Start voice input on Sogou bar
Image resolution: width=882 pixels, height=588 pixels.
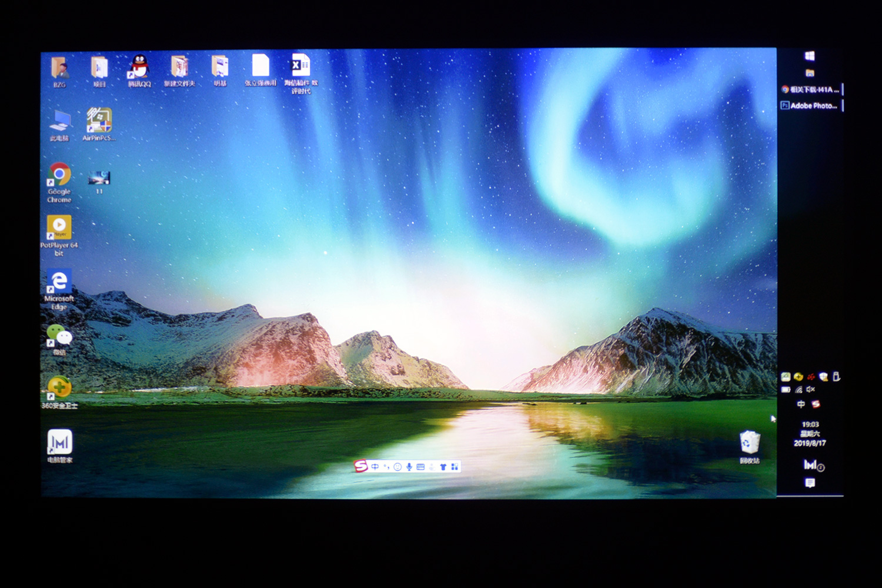409,467
